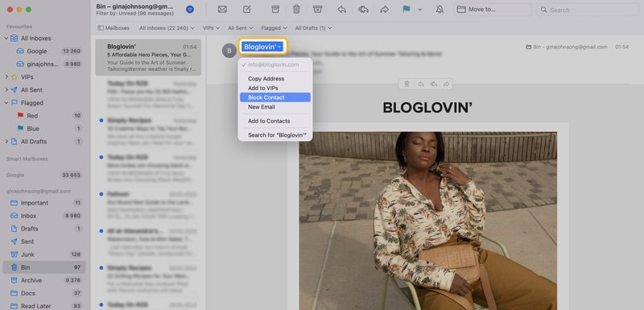Image resolution: width=644 pixels, height=310 pixels.
Task: Mute conversation bell icon
Action: click(440, 9)
